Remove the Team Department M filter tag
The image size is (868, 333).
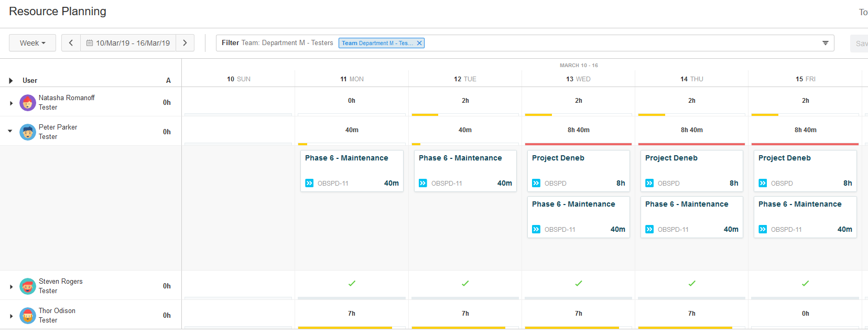point(419,43)
